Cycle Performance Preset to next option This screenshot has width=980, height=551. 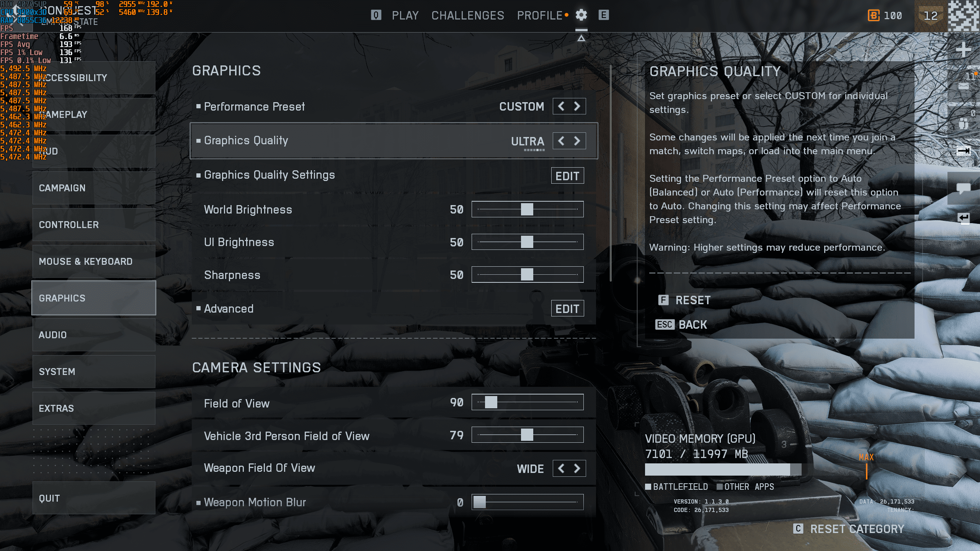pos(577,106)
